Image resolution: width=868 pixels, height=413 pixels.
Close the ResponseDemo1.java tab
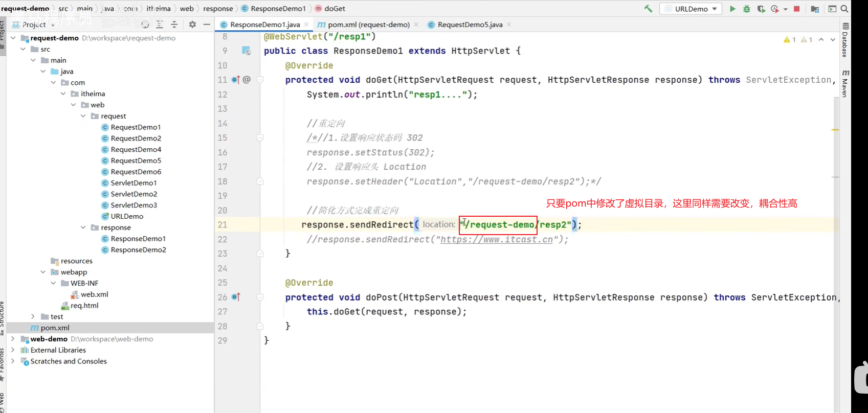pyautogui.click(x=306, y=25)
